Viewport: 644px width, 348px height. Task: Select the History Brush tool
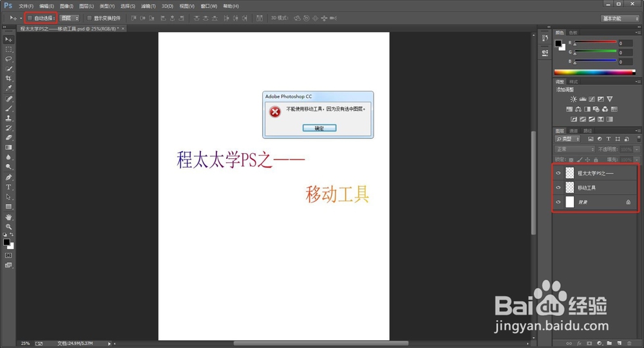[8, 128]
